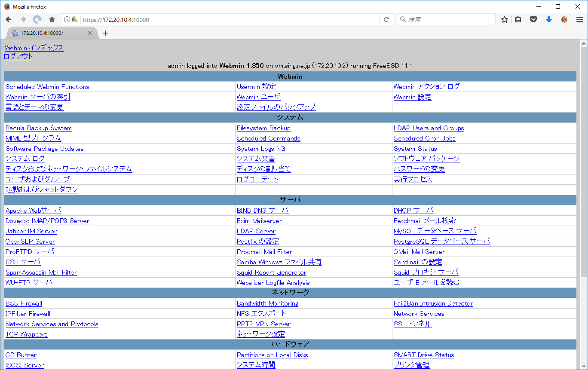Open BIND DNS サーバ link
Image resolution: width=588 pixels, height=370 pixels.
(x=263, y=211)
